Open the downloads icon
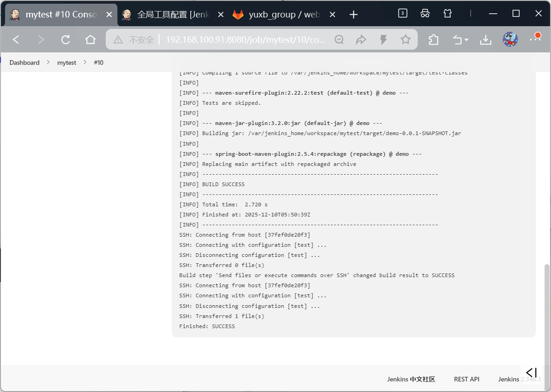 (x=486, y=40)
